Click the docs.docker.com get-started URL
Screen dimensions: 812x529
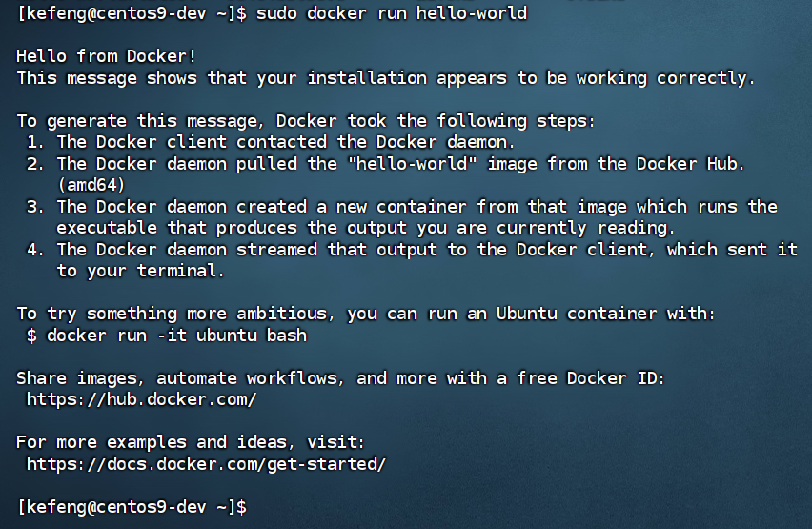tap(206, 464)
